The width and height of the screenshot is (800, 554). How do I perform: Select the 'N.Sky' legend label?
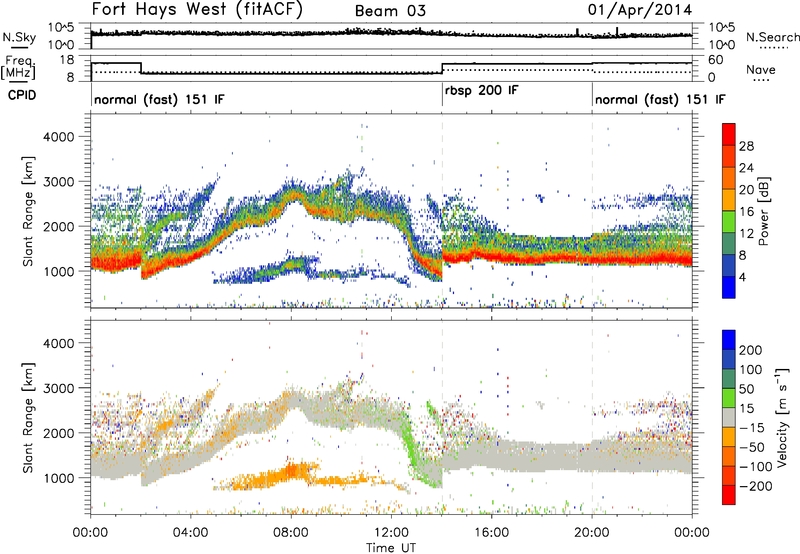(x=19, y=37)
